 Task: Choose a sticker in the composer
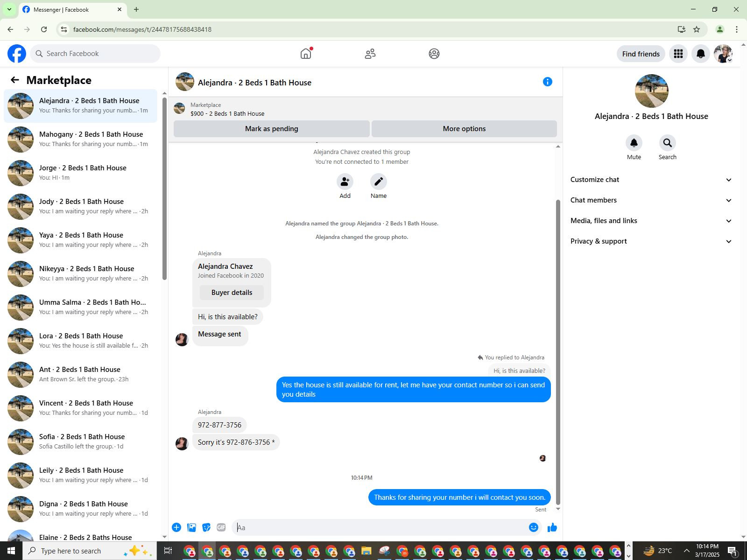point(206,527)
